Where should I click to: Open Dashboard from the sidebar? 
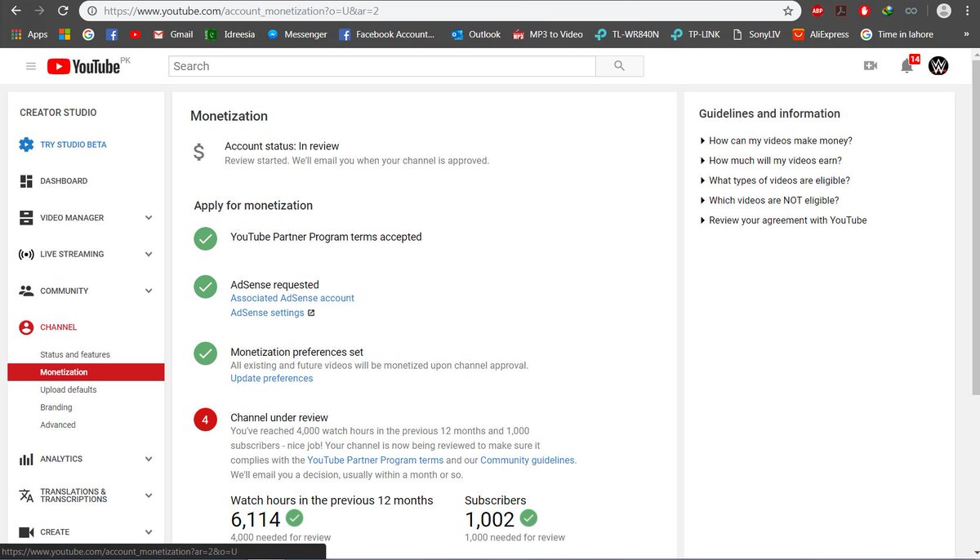pyautogui.click(x=64, y=181)
